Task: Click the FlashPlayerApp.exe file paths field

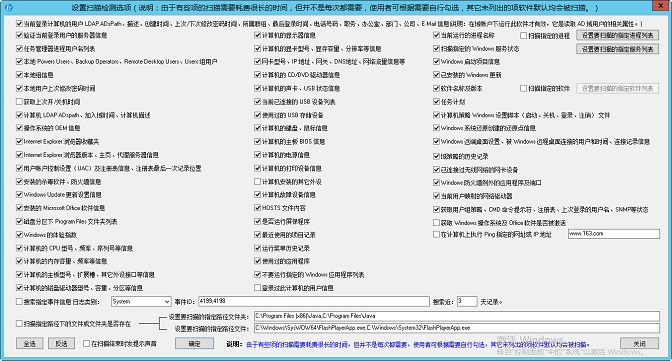Action: [456, 328]
